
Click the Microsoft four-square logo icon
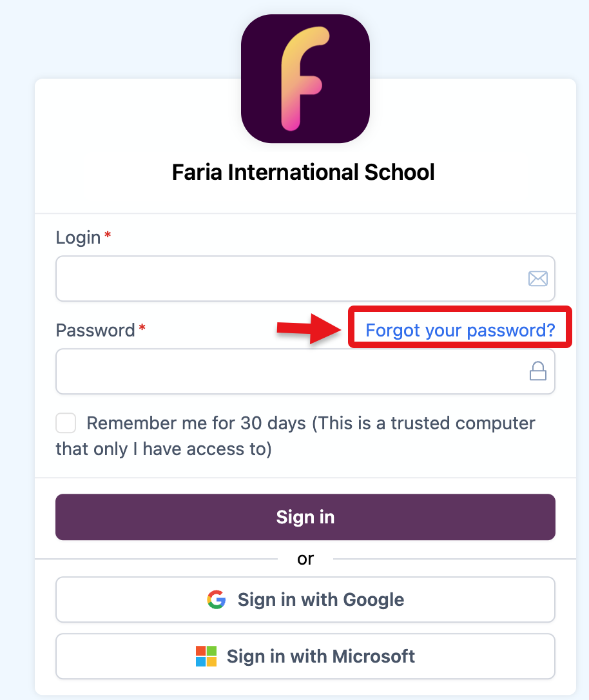coord(206,656)
